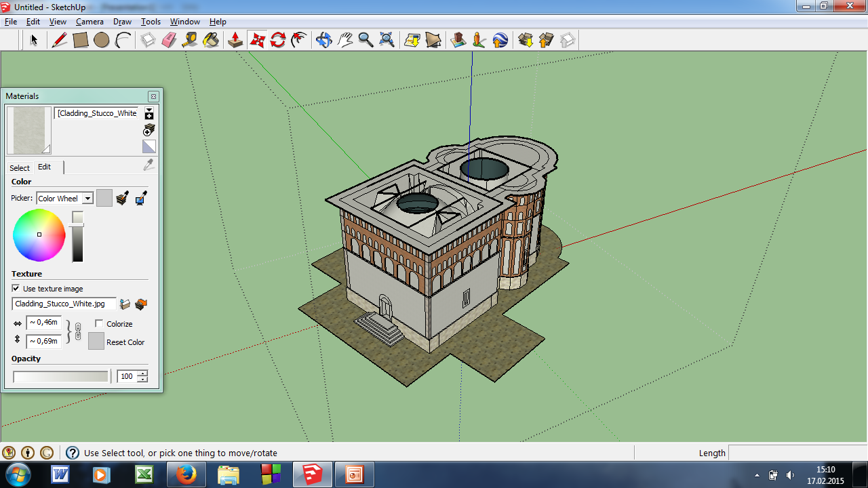Uncheck Use texture image

click(16, 289)
